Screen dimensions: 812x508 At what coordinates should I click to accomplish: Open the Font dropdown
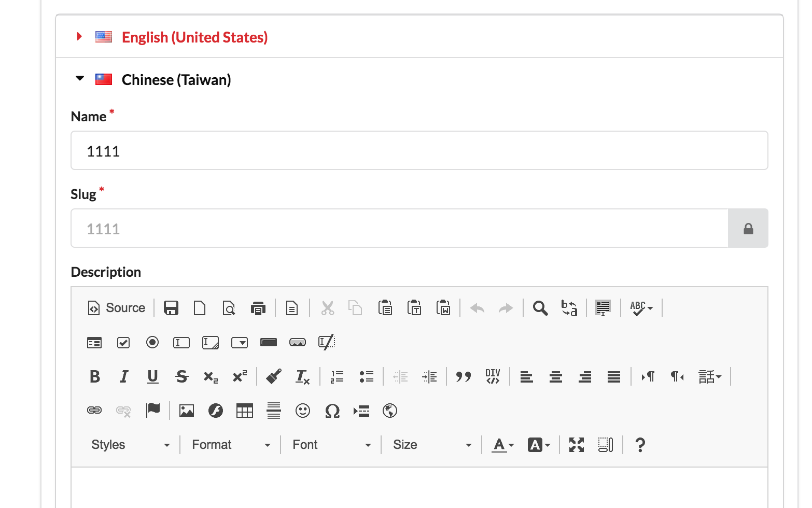pos(331,445)
